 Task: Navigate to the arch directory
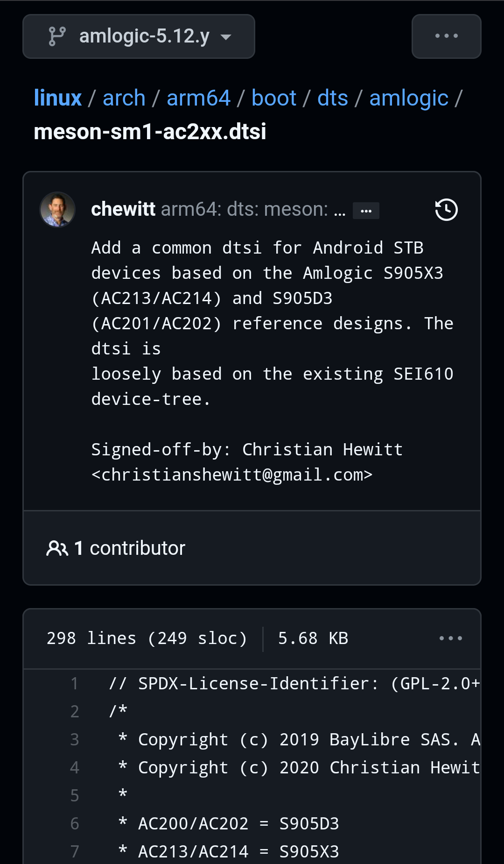124,98
